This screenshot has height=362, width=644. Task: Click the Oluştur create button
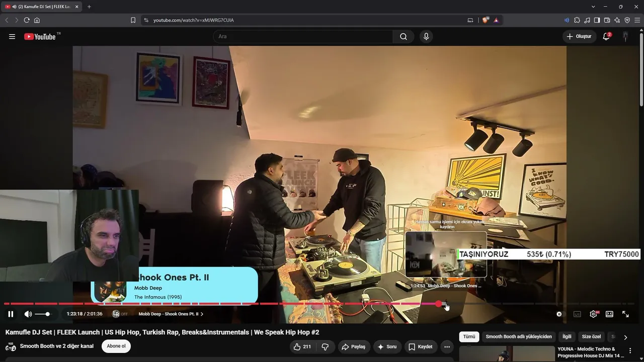(579, 37)
